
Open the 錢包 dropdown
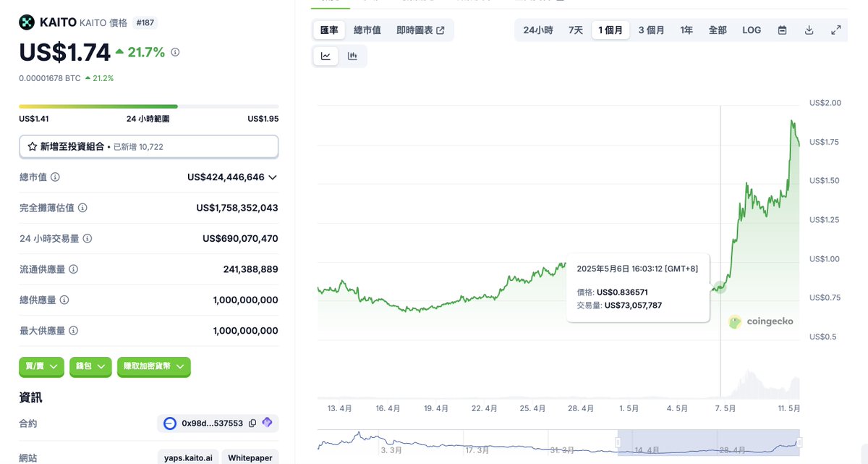[x=90, y=367]
